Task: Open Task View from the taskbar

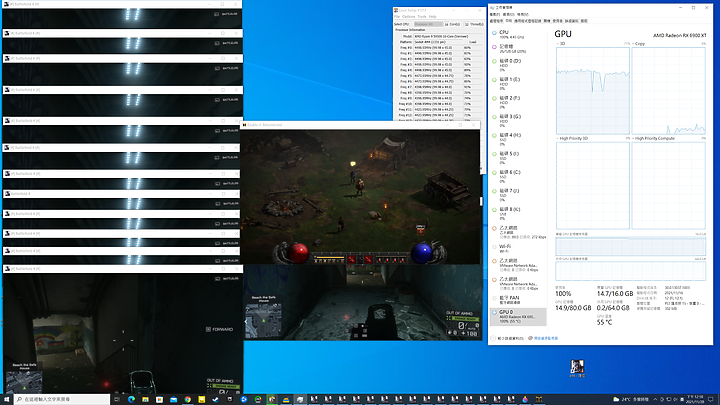Action: [x=117, y=399]
